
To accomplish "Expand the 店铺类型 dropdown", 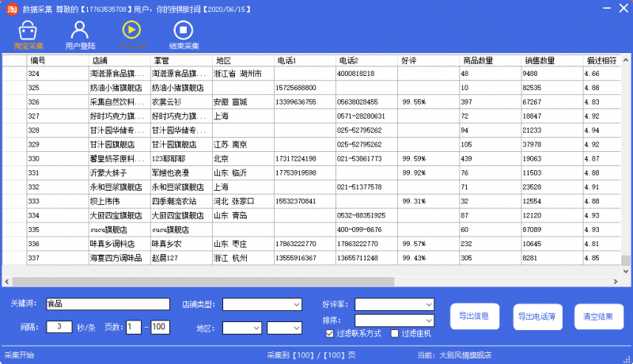I will [x=262, y=305].
